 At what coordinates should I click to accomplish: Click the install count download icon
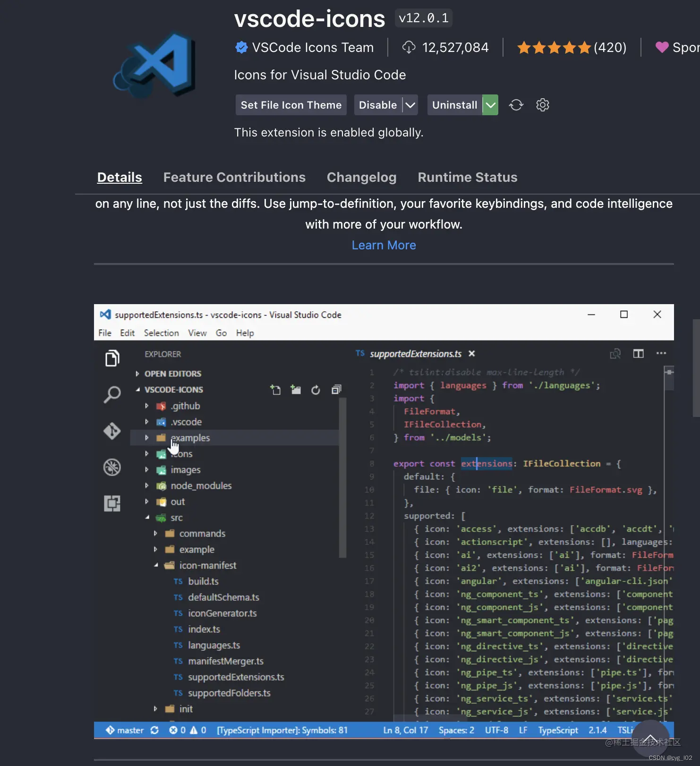pyautogui.click(x=409, y=47)
